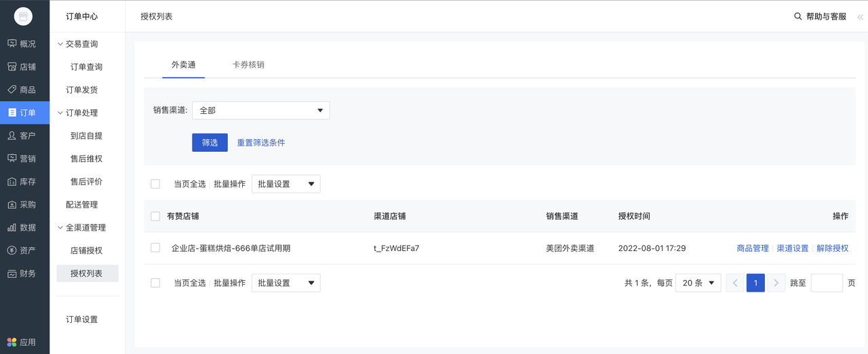Open the 销售渠道 dropdown
Viewport: 868px width, 354px height.
tap(261, 111)
